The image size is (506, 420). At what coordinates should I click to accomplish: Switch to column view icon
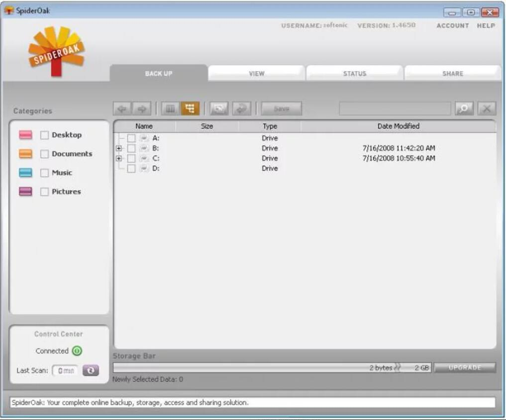(x=170, y=108)
